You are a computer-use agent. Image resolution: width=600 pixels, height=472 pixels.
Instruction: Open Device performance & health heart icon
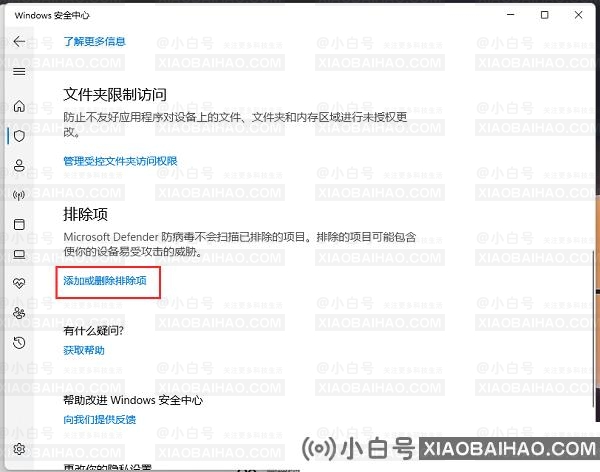pyautogui.click(x=19, y=284)
